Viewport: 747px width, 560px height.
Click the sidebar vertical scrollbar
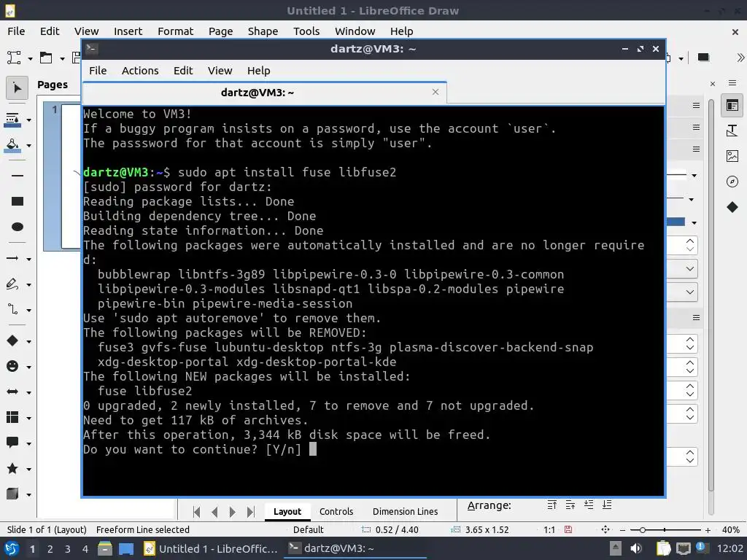[x=711, y=295]
